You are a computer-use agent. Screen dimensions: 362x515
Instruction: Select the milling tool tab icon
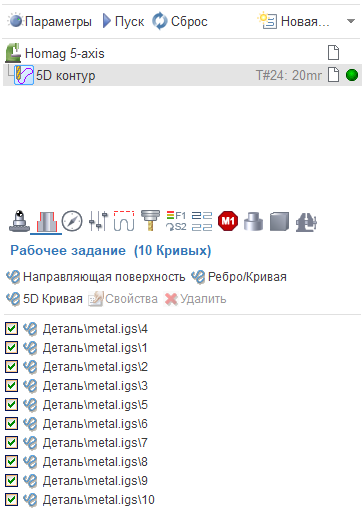150,221
